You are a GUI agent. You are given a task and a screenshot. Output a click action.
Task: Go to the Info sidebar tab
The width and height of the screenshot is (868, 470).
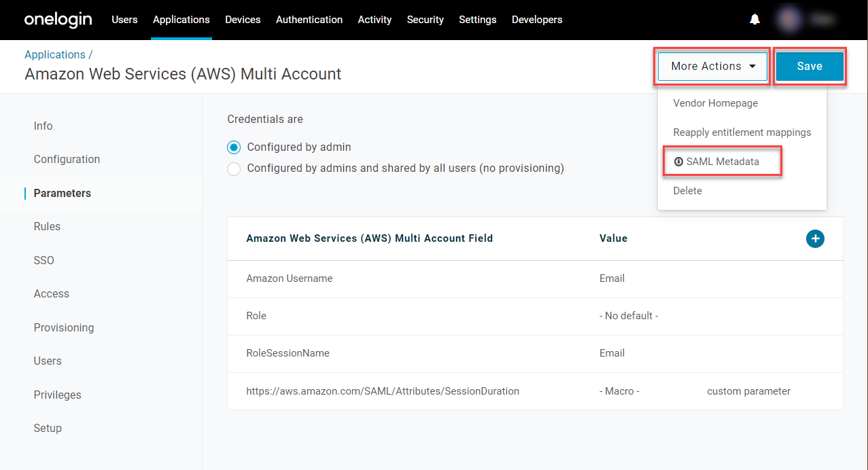click(x=43, y=126)
